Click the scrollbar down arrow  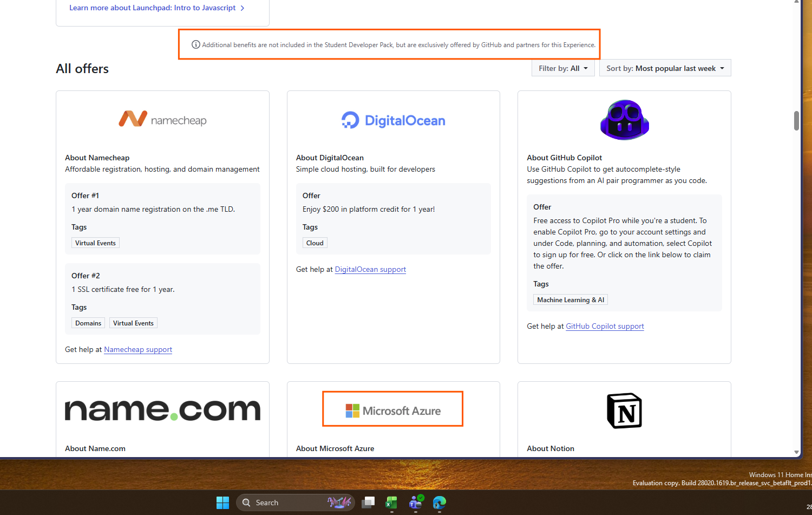tap(796, 452)
